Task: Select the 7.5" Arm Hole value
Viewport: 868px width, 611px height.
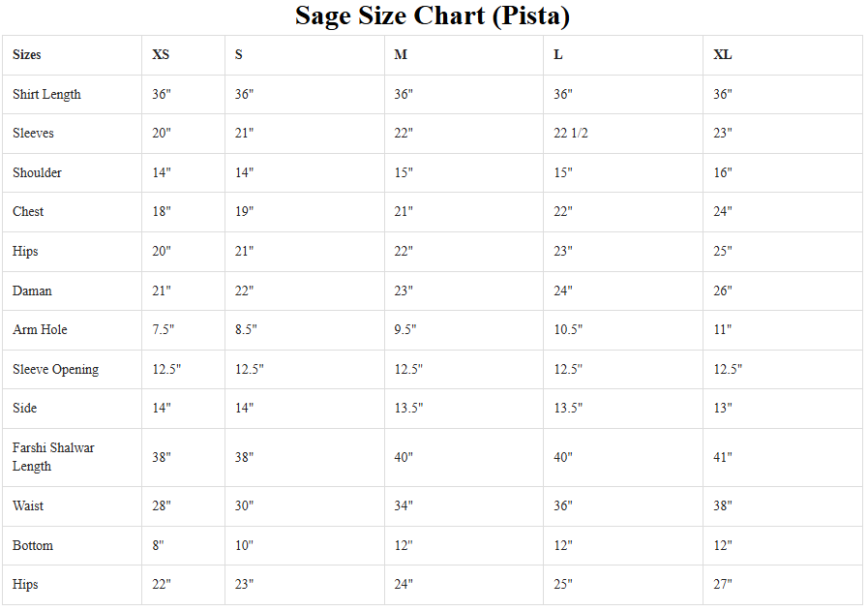Action: pyautogui.click(x=163, y=330)
